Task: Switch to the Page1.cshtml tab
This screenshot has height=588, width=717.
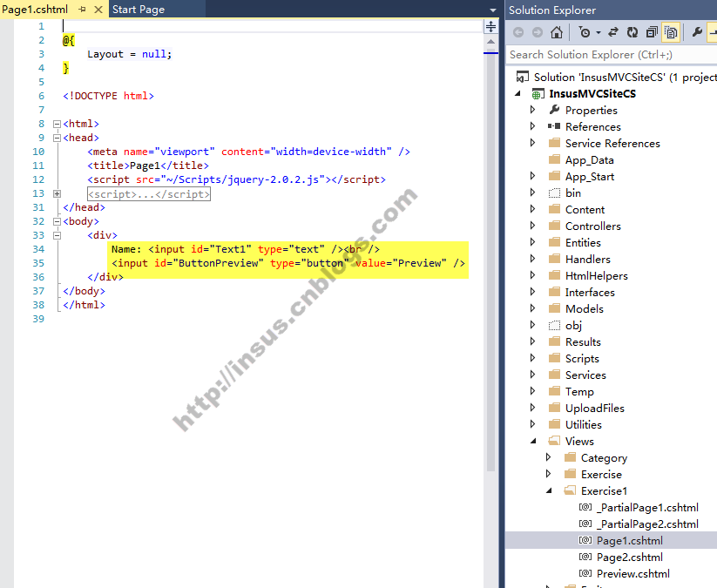Action: coord(35,9)
